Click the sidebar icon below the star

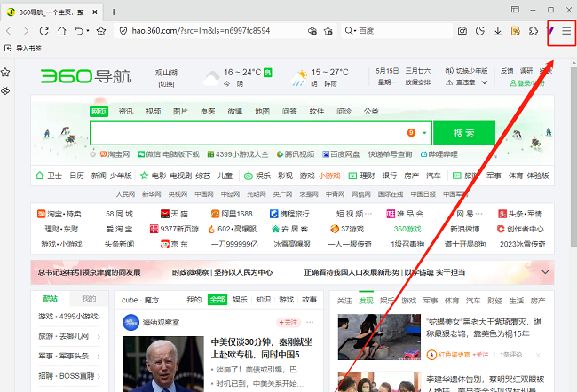click(x=5, y=90)
